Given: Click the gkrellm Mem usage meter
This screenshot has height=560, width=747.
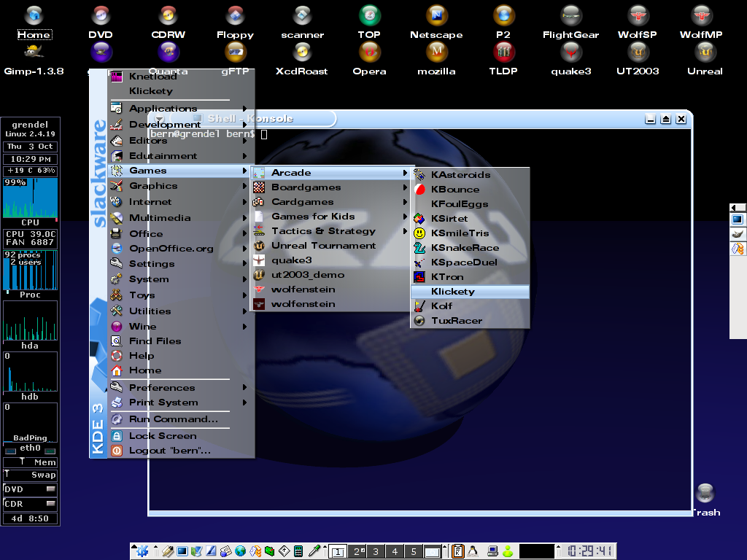Looking at the screenshot, I should click(31, 462).
